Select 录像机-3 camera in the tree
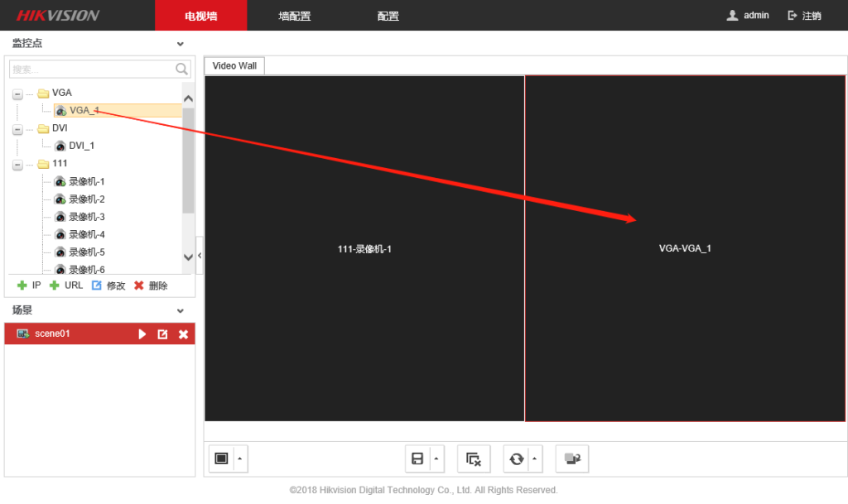Screen dimensions: 848x504 click(86, 217)
